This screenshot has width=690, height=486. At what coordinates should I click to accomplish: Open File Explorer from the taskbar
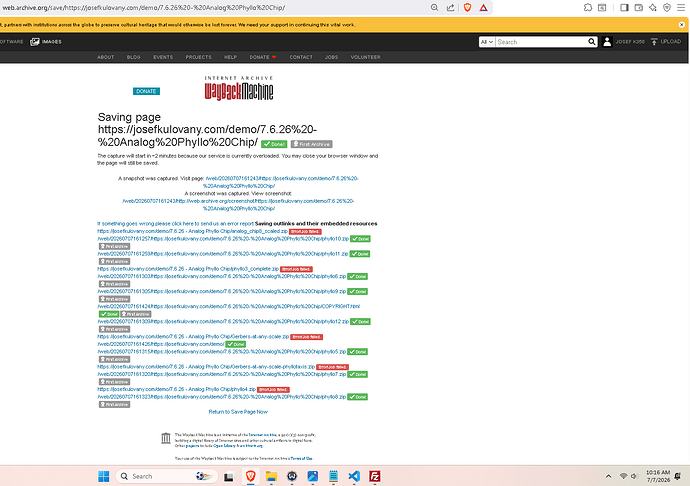(x=271, y=476)
